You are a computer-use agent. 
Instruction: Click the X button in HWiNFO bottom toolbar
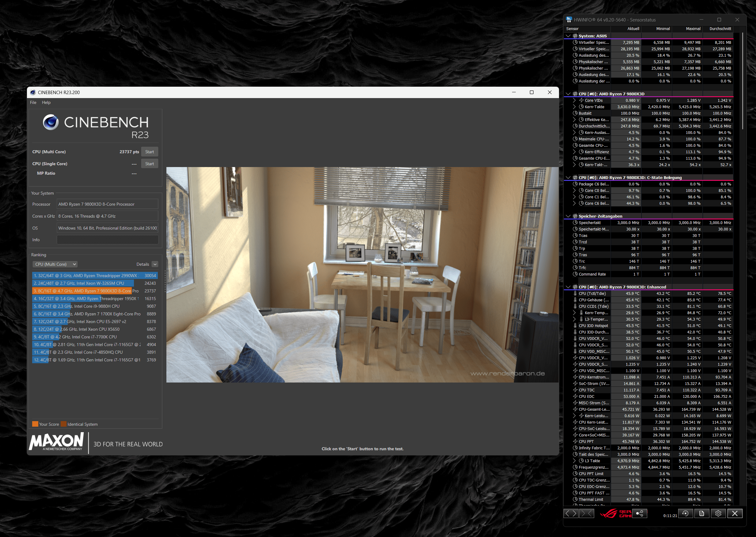[x=735, y=513]
